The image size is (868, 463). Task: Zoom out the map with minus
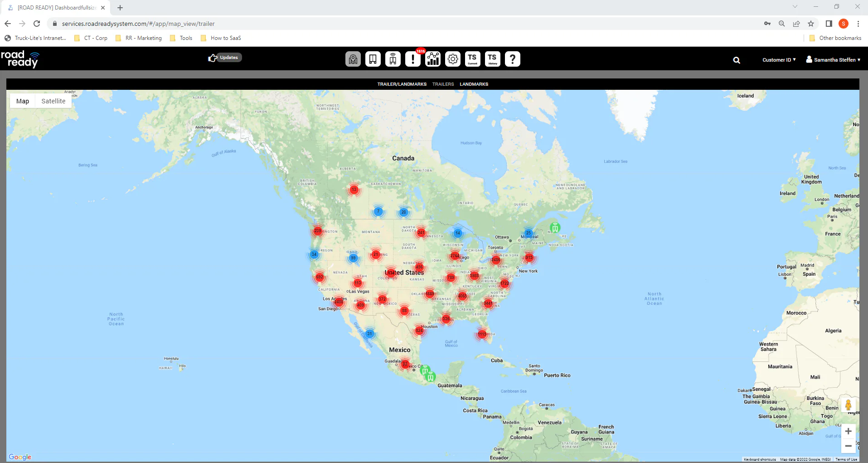848,446
